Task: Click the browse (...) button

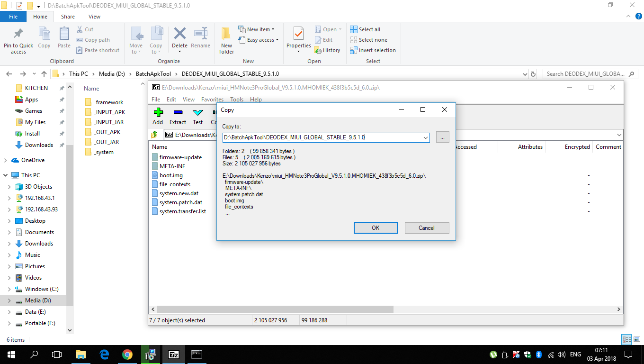Action: click(x=442, y=137)
